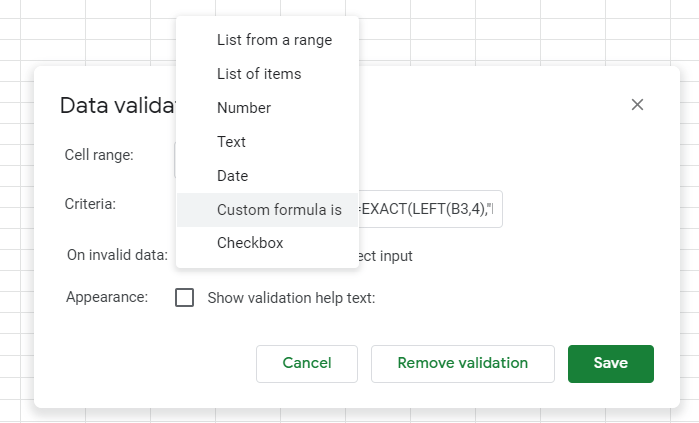
Task: Click the EXACT(LEFT(B3,4) formula field
Action: pos(430,209)
